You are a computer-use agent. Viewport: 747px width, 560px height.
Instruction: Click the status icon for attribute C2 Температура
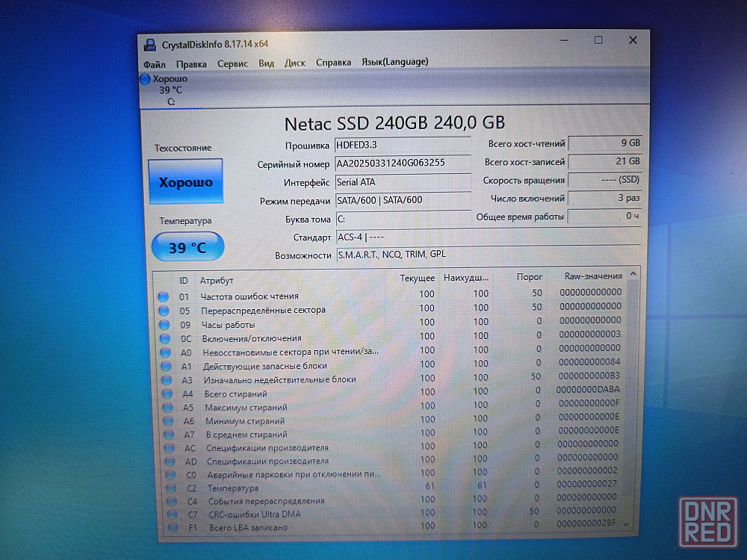point(171,488)
